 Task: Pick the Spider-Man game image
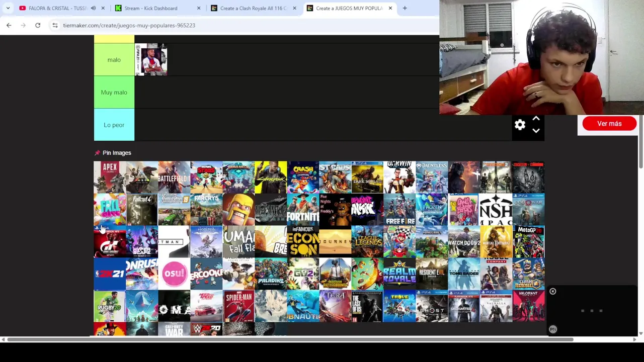238,306
